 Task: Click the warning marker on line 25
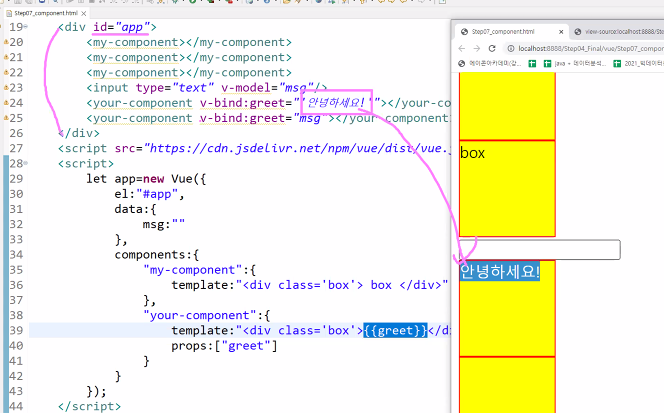pyautogui.click(x=6, y=118)
